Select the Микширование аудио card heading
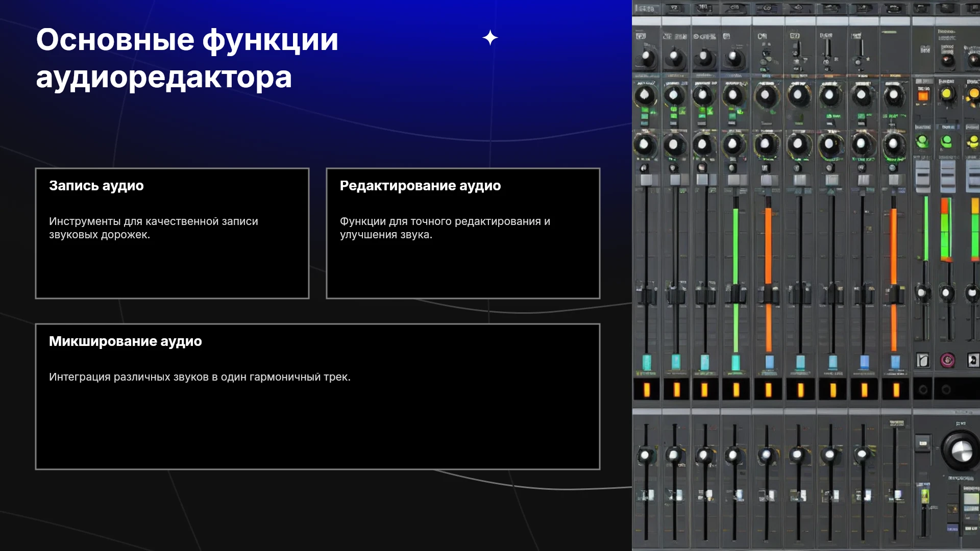The width and height of the screenshot is (980, 551). (126, 341)
